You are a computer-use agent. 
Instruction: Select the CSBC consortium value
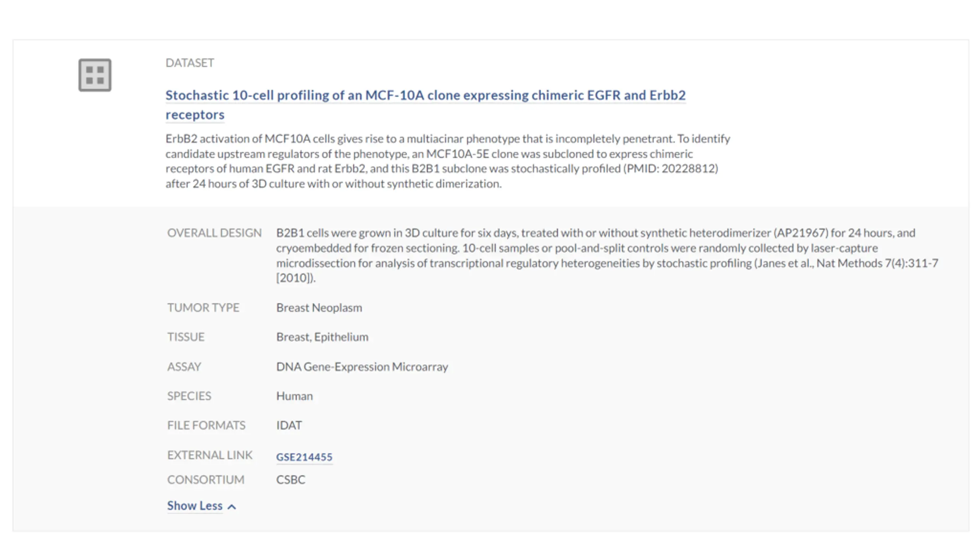pos(291,480)
